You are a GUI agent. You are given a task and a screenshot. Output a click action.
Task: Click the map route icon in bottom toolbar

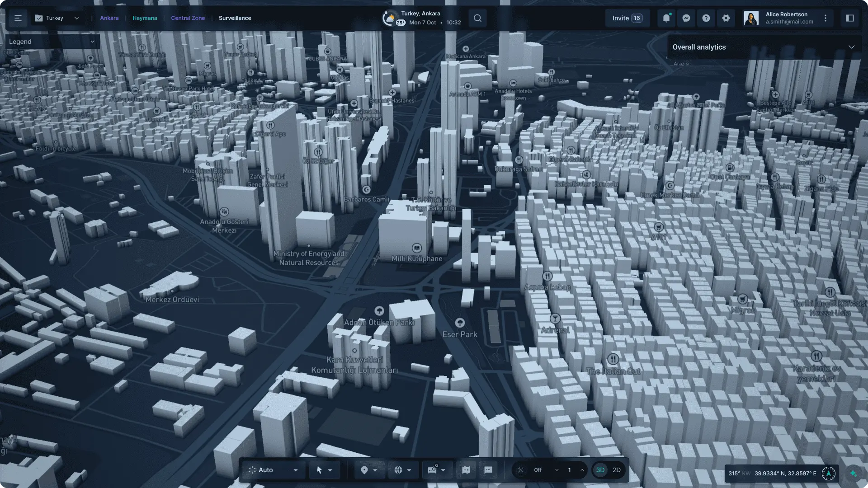click(x=466, y=470)
